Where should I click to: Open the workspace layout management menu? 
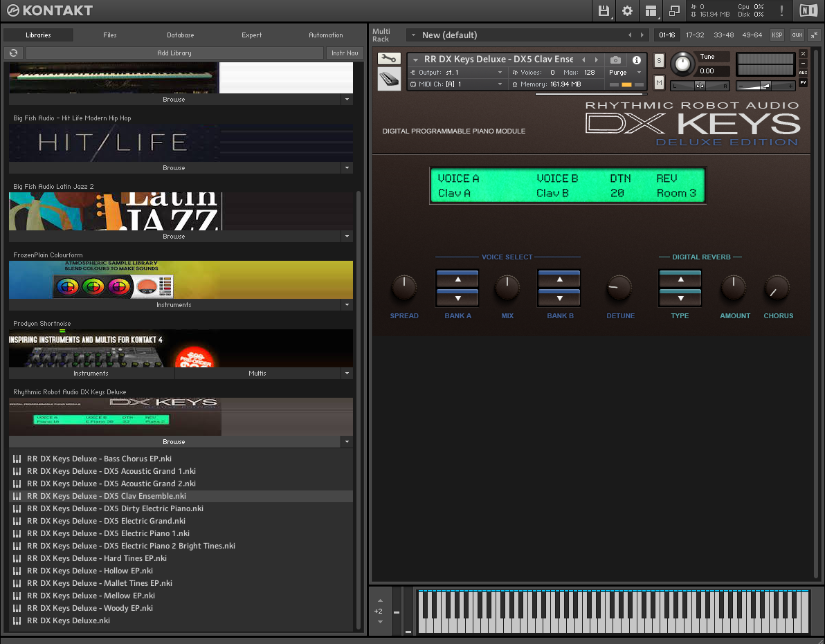pos(651,10)
